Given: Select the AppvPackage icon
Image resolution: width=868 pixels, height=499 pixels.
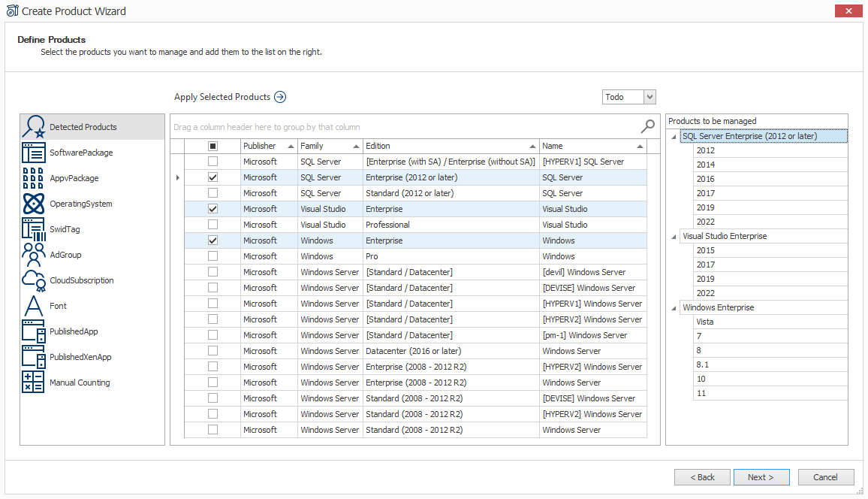Looking at the screenshot, I should 34,178.
